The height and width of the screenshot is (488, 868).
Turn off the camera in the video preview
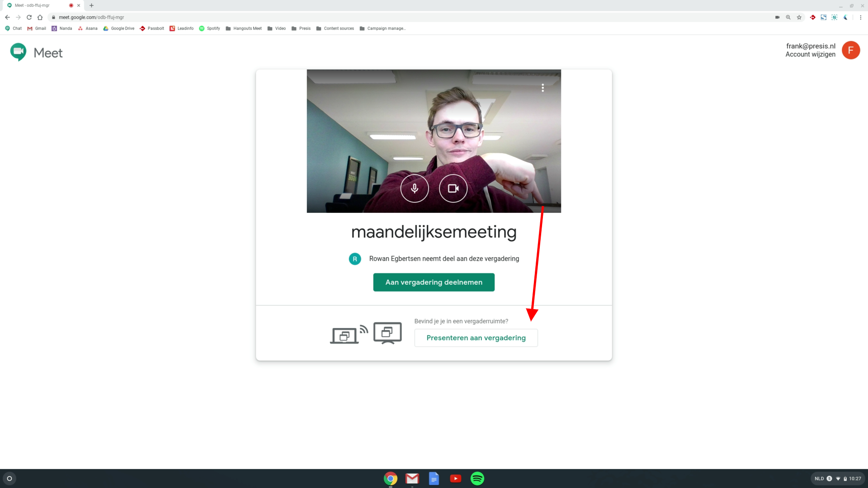coord(453,188)
